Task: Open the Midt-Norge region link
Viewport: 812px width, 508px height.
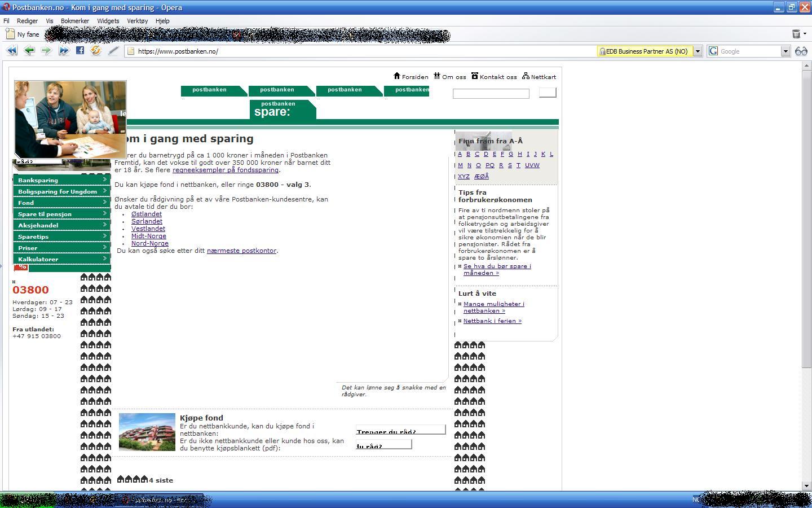Action: click(x=149, y=236)
